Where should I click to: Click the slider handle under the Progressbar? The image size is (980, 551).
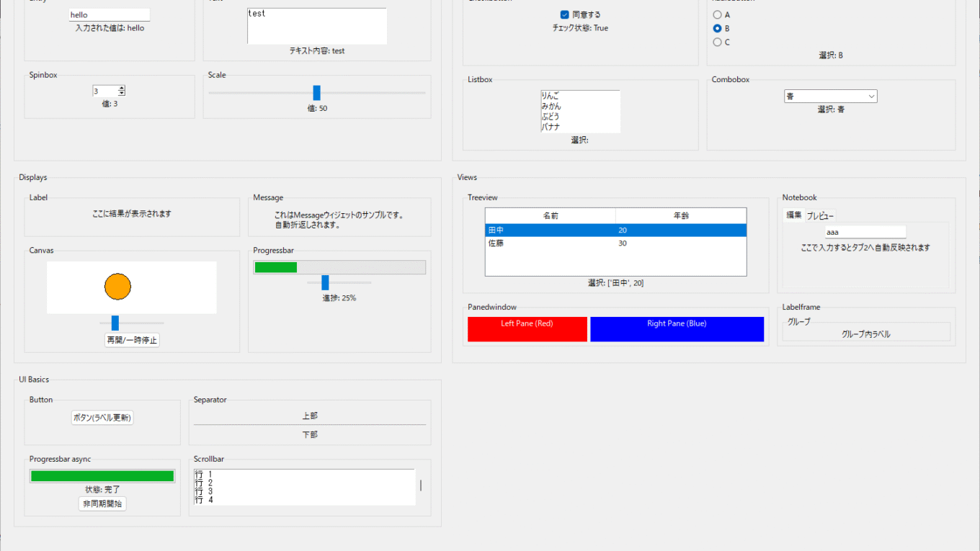325,282
